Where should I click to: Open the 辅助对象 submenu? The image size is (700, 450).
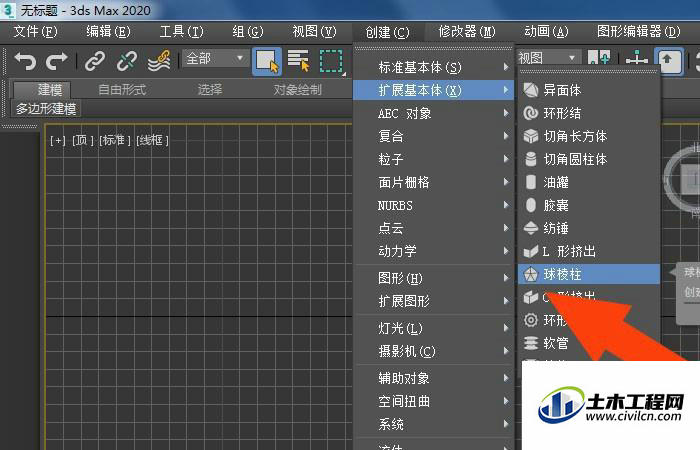tap(433, 379)
